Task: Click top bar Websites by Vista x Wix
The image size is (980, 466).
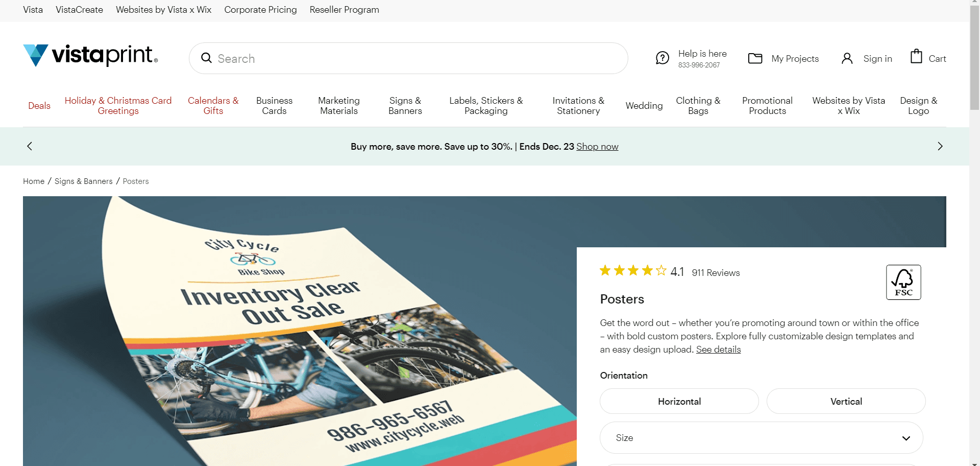Action: 163,10
